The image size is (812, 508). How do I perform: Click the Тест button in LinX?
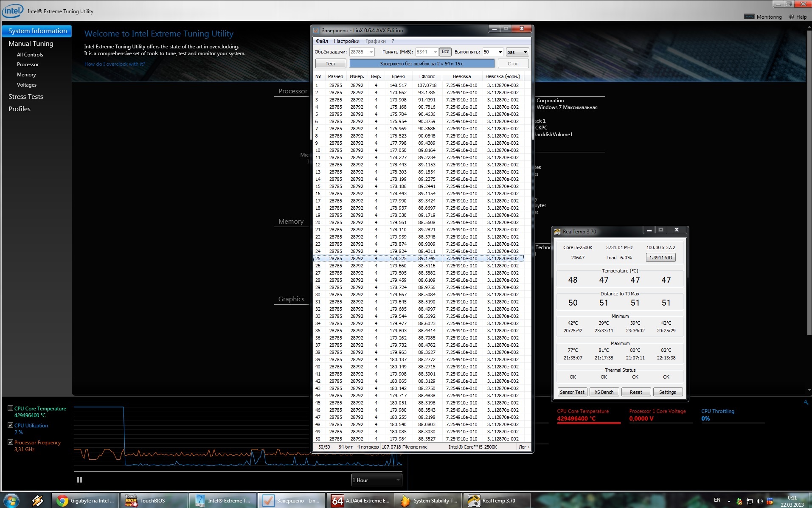click(x=331, y=64)
